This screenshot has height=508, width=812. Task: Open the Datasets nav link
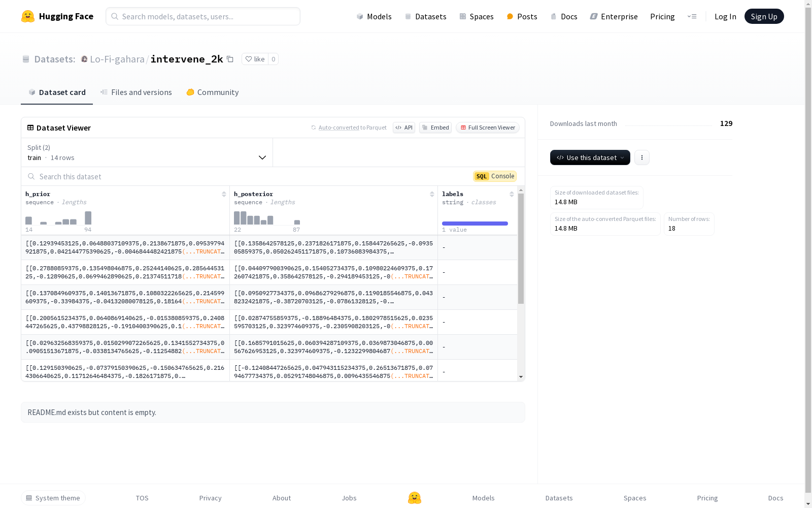tap(425, 16)
